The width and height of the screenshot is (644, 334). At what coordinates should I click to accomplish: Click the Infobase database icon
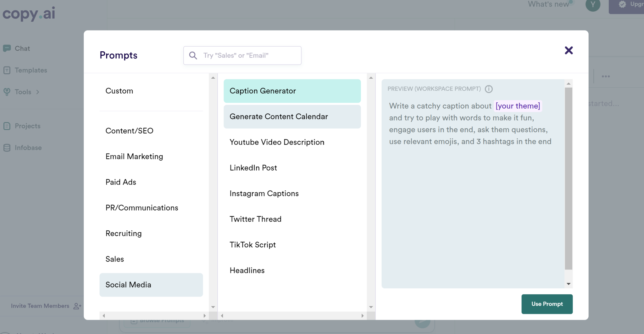click(7, 148)
